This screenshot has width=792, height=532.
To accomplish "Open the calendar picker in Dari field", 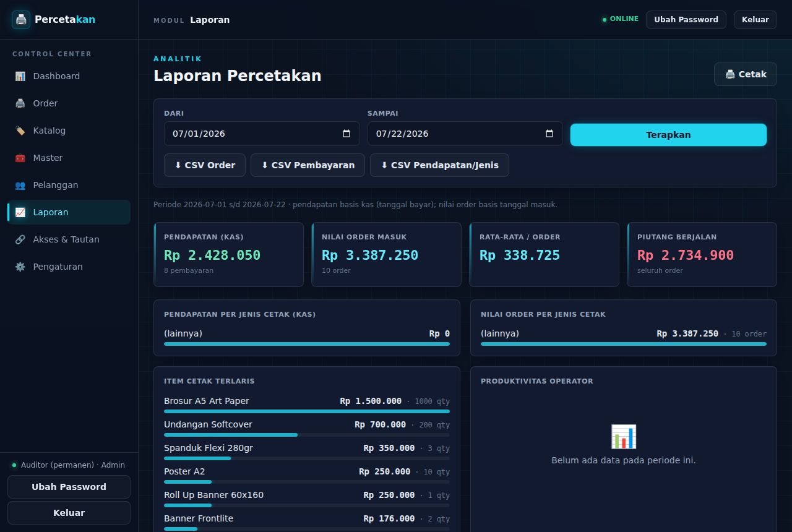I will 346,134.
